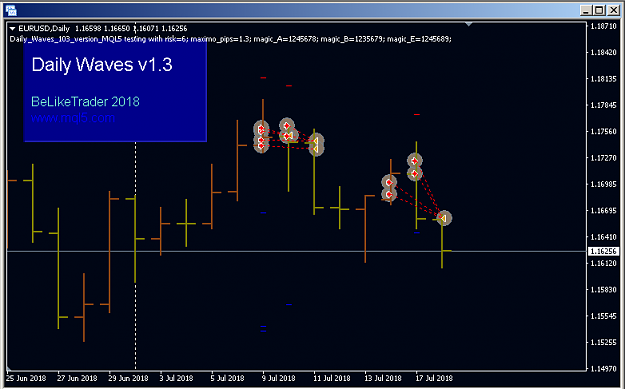Click the 1.16410 price scale label

coord(603,237)
